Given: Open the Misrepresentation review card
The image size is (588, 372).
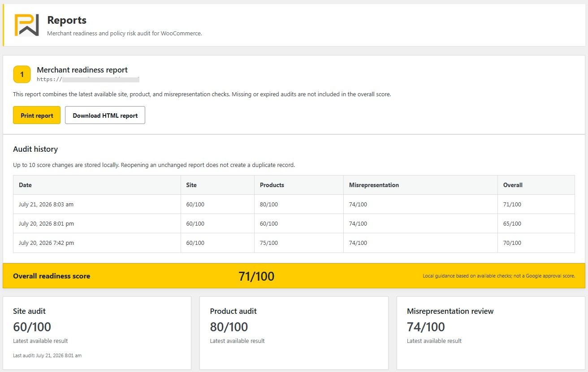Looking at the screenshot, I should (491, 333).
